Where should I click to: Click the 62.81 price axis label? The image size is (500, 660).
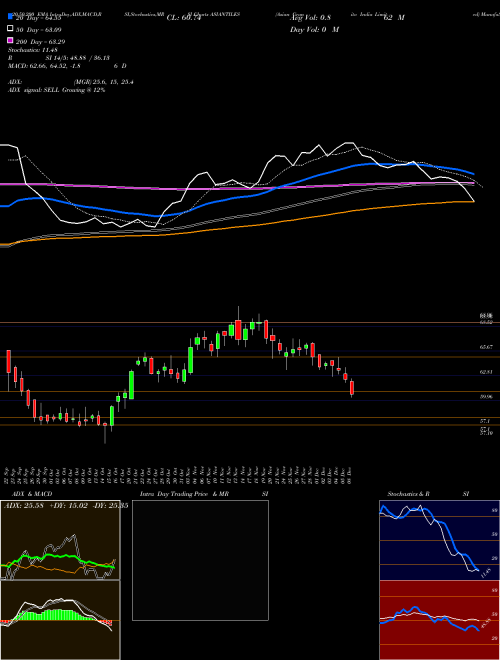coord(486,372)
